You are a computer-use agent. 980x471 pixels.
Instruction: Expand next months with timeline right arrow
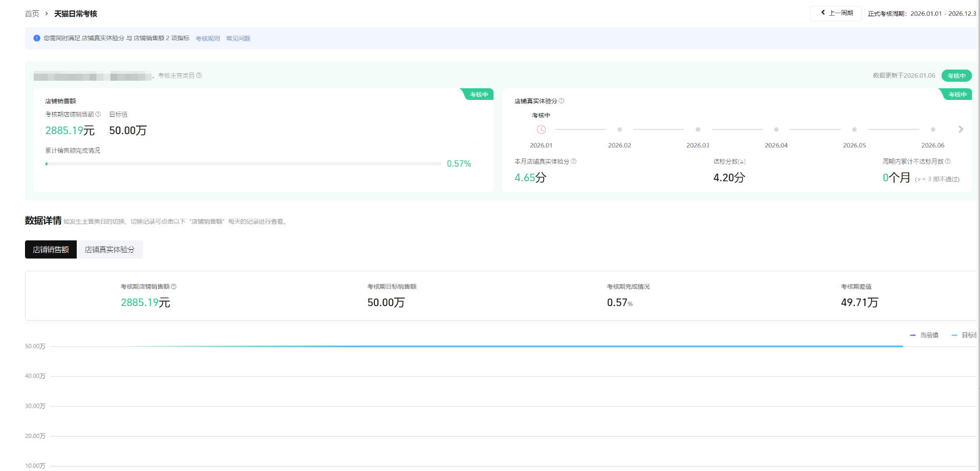point(961,130)
